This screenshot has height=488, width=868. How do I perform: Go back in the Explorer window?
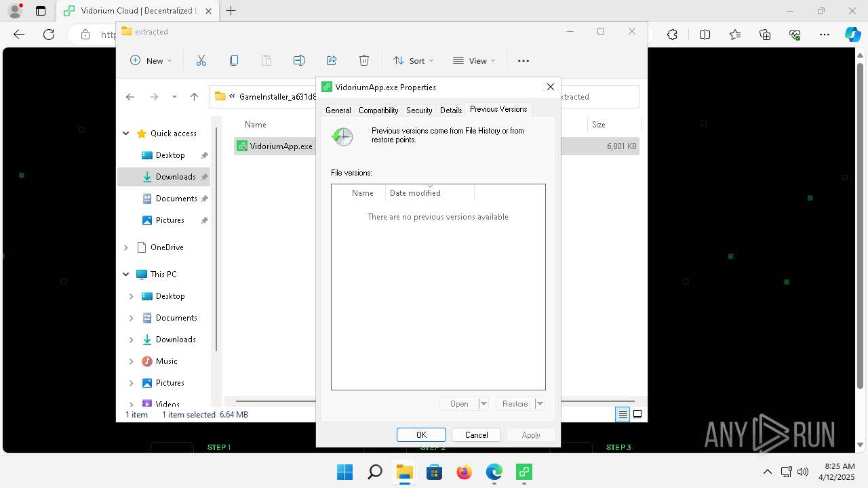tap(130, 97)
